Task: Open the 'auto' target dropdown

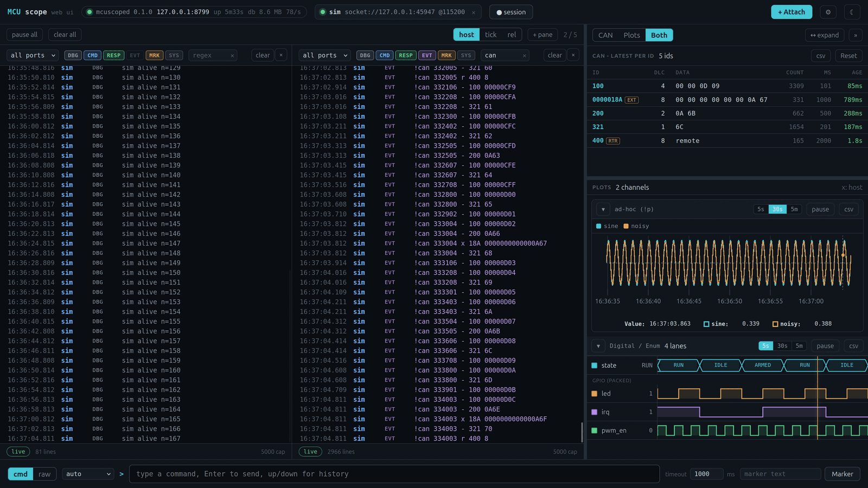Action: coord(88,474)
